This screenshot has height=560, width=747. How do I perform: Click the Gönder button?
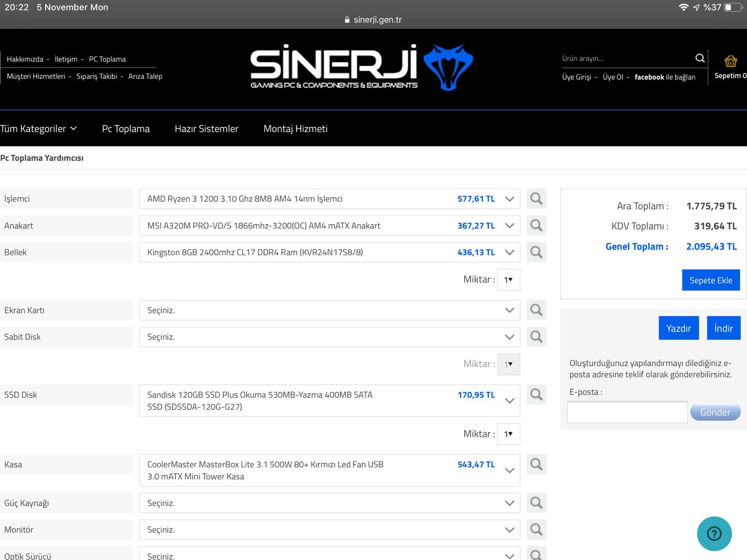pyautogui.click(x=715, y=412)
